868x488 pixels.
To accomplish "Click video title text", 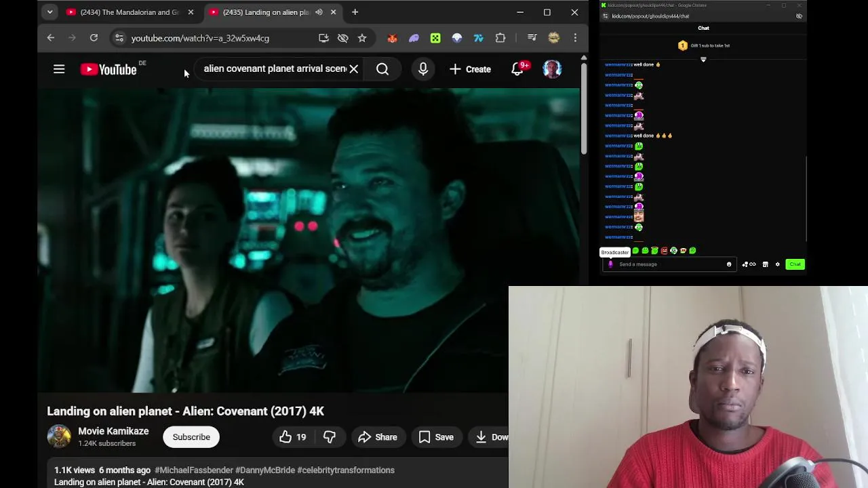I will coord(185,411).
